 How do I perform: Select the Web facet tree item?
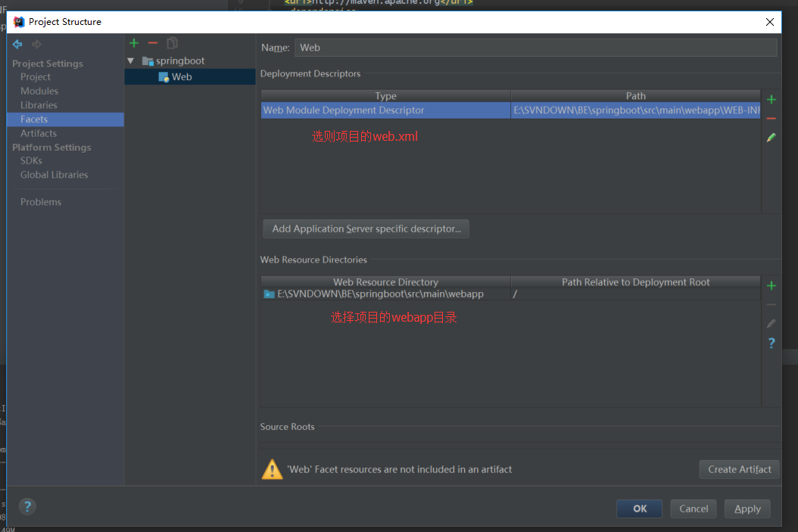[190, 77]
